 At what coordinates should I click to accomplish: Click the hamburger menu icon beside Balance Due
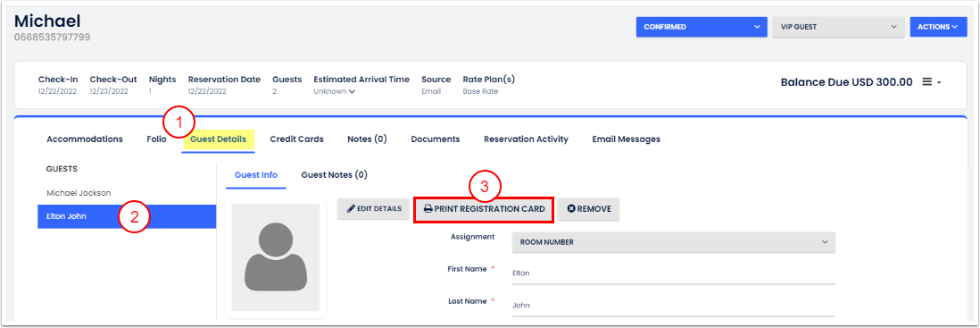tap(927, 82)
